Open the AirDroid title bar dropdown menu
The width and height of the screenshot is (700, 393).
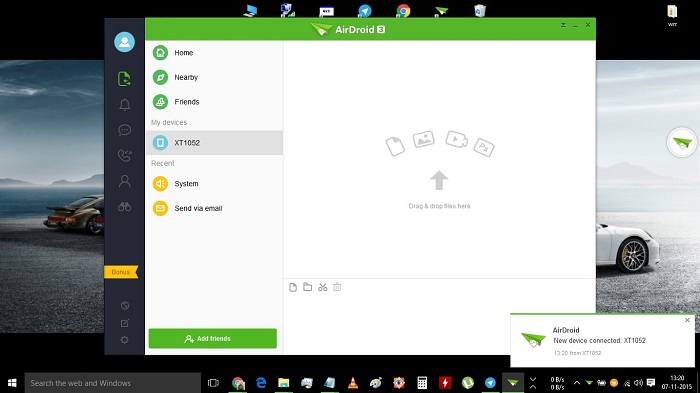563,25
